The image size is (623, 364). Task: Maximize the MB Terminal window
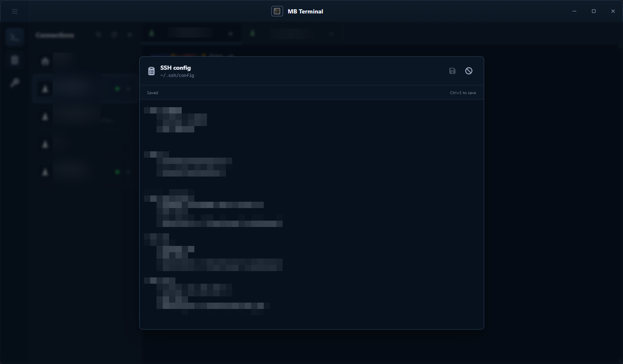coord(594,11)
